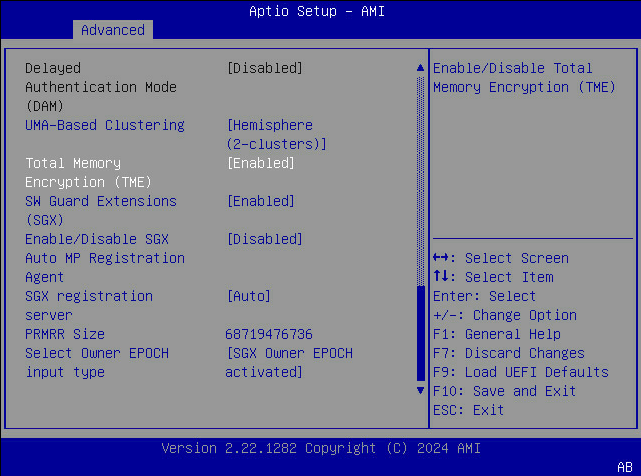The image size is (641, 476).
Task: Click the PRMRR Size value 68719476736
Action: (x=268, y=334)
